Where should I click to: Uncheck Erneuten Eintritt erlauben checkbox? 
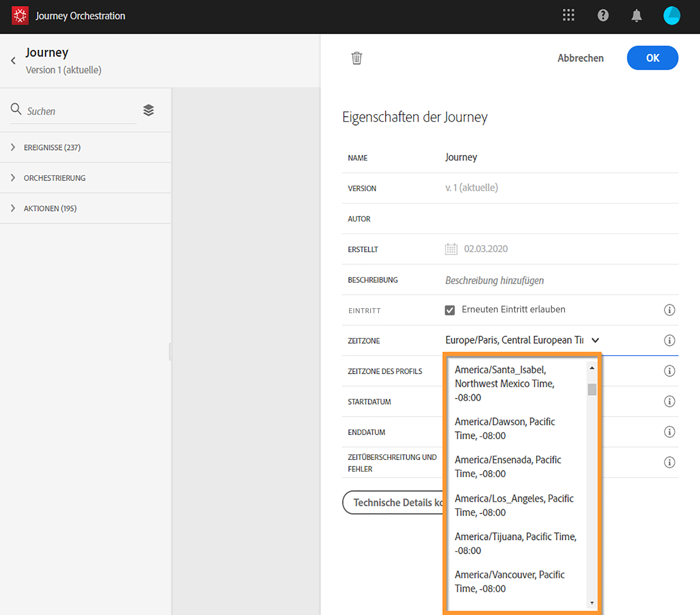coord(449,310)
